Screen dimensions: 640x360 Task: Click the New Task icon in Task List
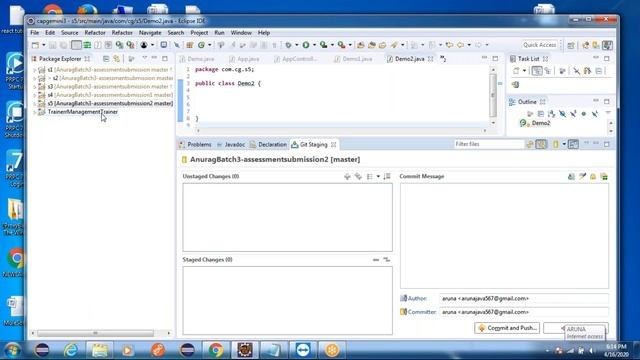(x=516, y=71)
